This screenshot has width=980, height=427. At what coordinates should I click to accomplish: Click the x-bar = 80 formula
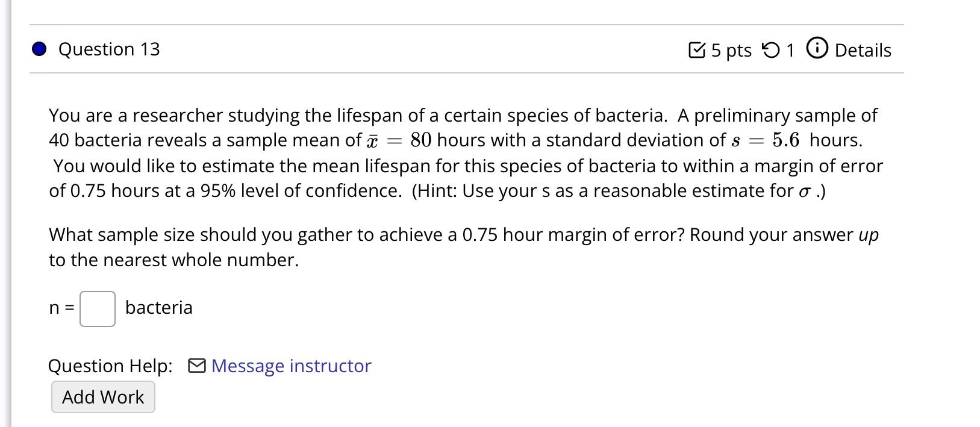click(399, 140)
